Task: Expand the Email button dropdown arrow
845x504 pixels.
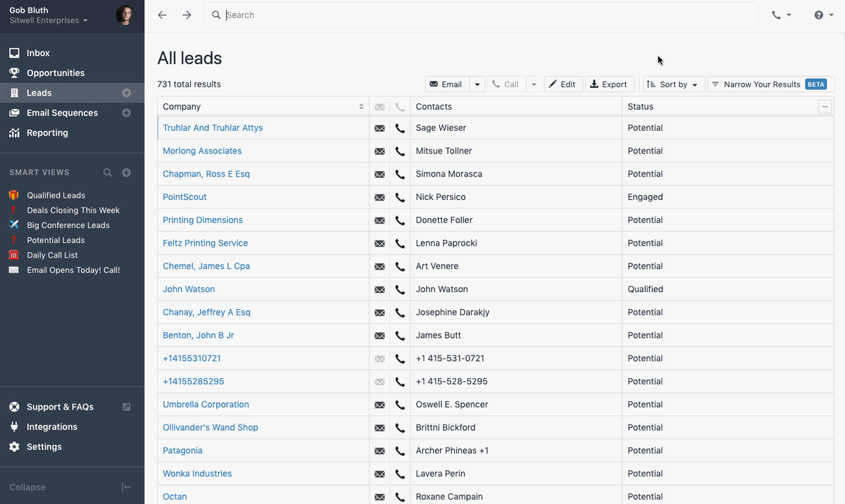Action: (477, 84)
